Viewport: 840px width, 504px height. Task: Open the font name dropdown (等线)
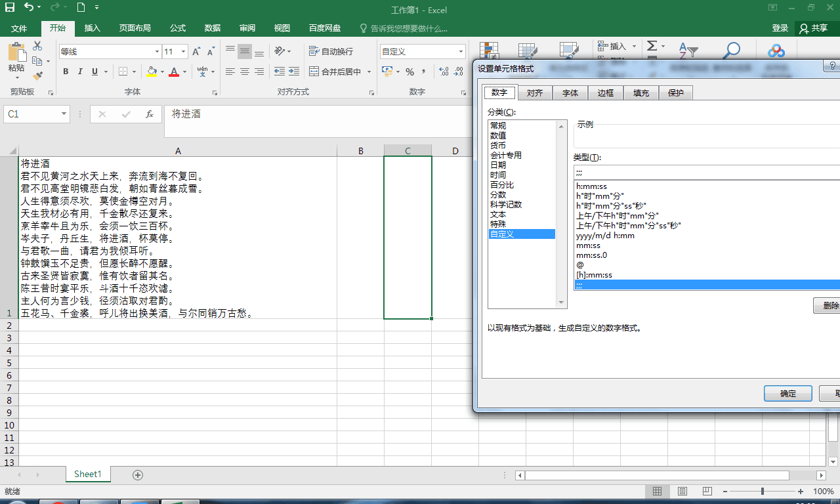pyautogui.click(x=157, y=51)
